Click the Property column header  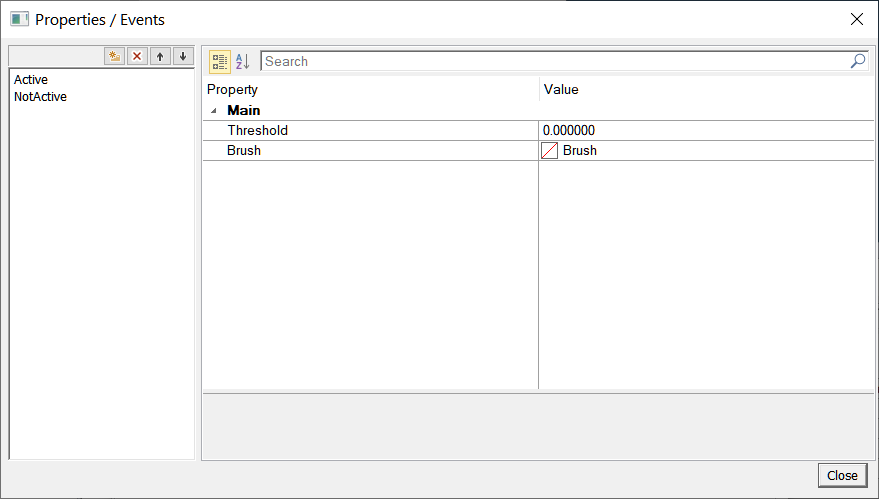coord(233,90)
